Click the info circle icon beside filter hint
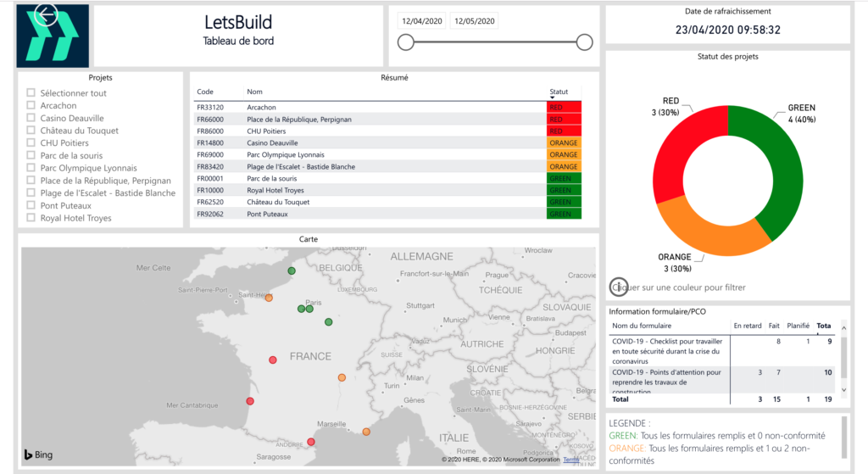Image resolution: width=868 pixels, height=474 pixels. point(619,287)
